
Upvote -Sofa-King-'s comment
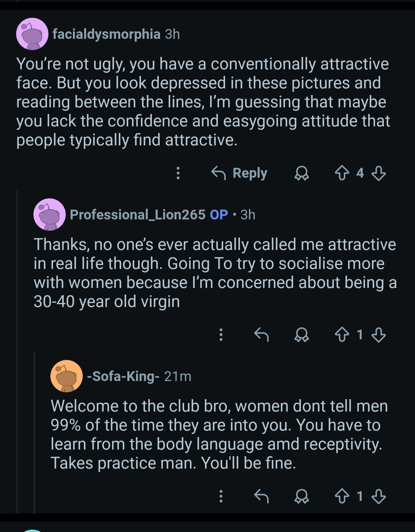point(342,496)
